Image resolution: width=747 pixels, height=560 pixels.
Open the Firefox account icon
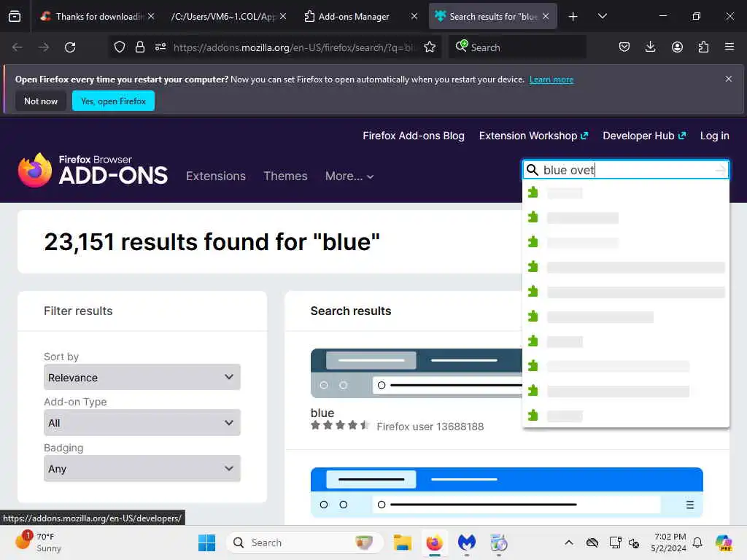pos(677,47)
